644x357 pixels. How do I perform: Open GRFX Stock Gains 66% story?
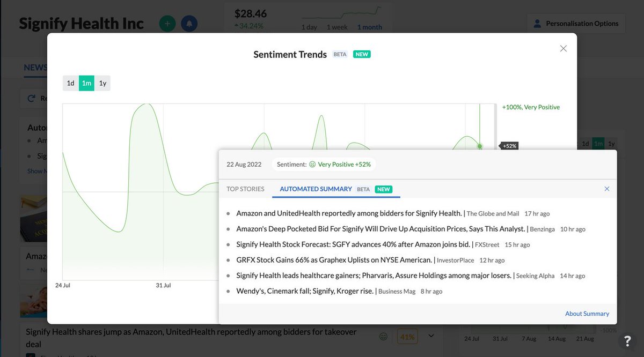[x=334, y=260]
